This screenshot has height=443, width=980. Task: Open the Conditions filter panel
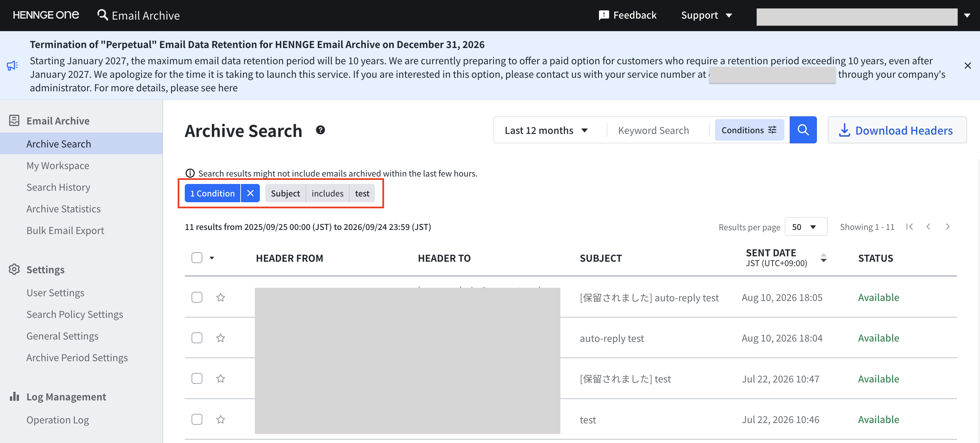coord(749,130)
